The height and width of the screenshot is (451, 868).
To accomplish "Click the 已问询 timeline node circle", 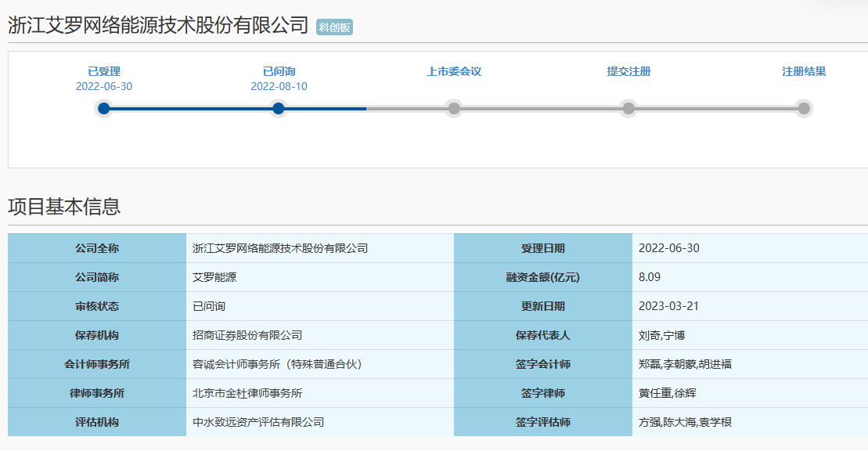I will (279, 109).
